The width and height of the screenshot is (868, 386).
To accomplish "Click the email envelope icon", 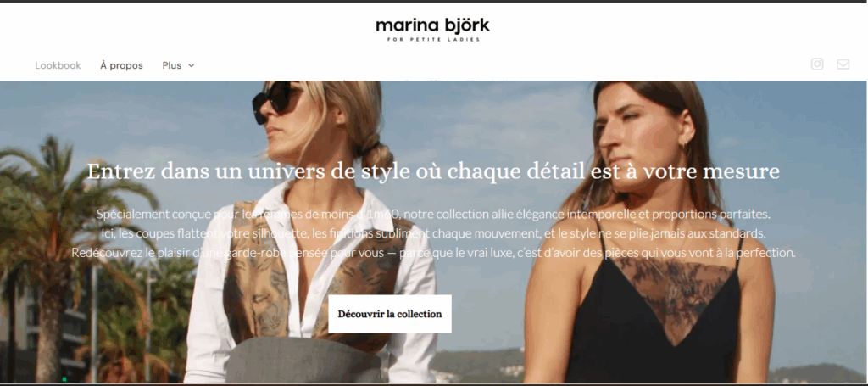I will coord(843,64).
